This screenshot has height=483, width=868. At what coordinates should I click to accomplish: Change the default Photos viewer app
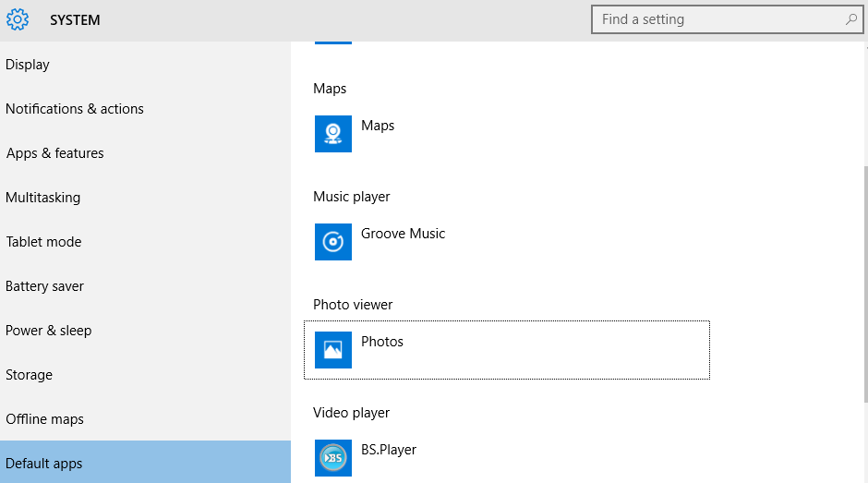coord(506,350)
